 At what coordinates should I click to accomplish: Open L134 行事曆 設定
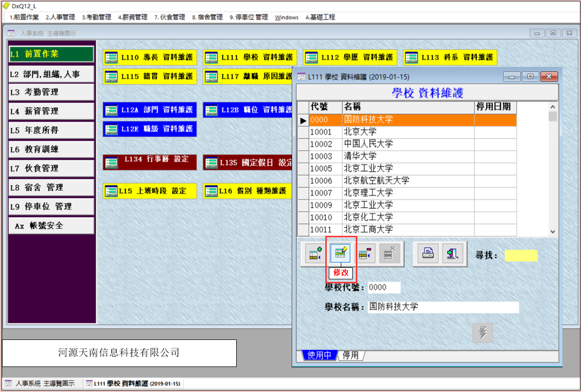(x=150, y=162)
